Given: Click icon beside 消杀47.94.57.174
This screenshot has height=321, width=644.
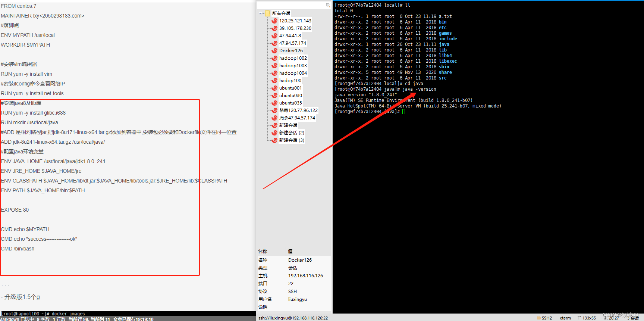Looking at the screenshot, I should [274, 118].
